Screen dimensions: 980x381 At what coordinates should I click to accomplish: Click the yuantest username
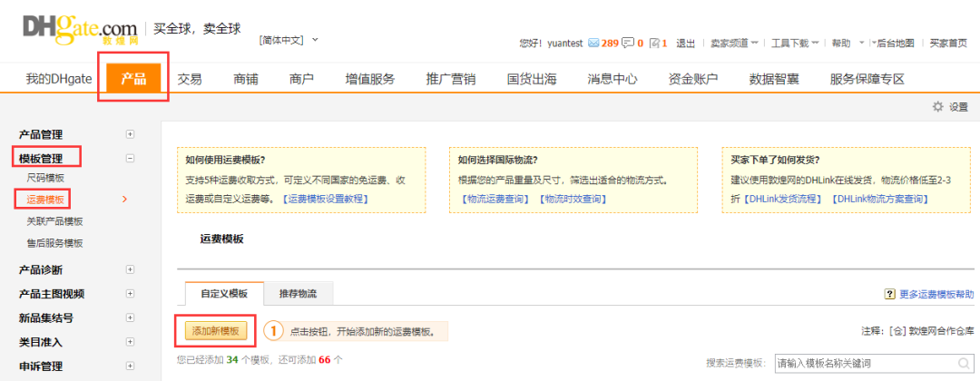(565, 44)
